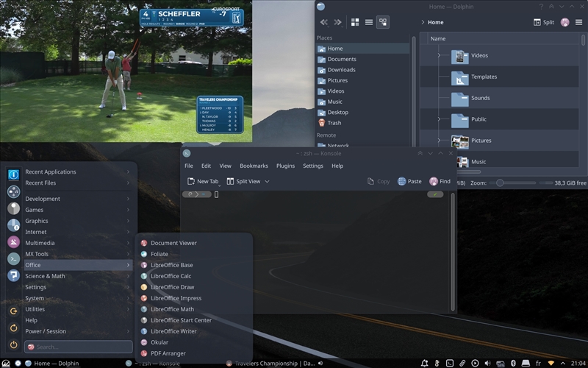Open Downloads in Dolphin's Places panel
This screenshot has width=588, height=368.
(x=363, y=70)
